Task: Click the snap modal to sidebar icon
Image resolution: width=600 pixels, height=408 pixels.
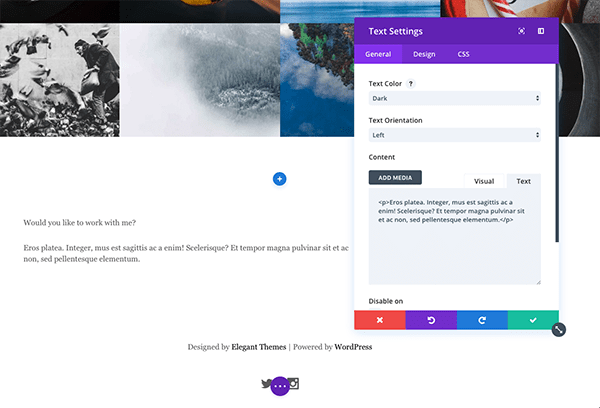Action: click(x=541, y=31)
